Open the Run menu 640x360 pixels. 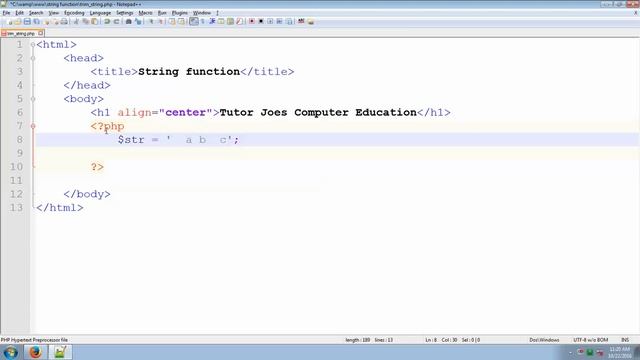[x=162, y=13]
